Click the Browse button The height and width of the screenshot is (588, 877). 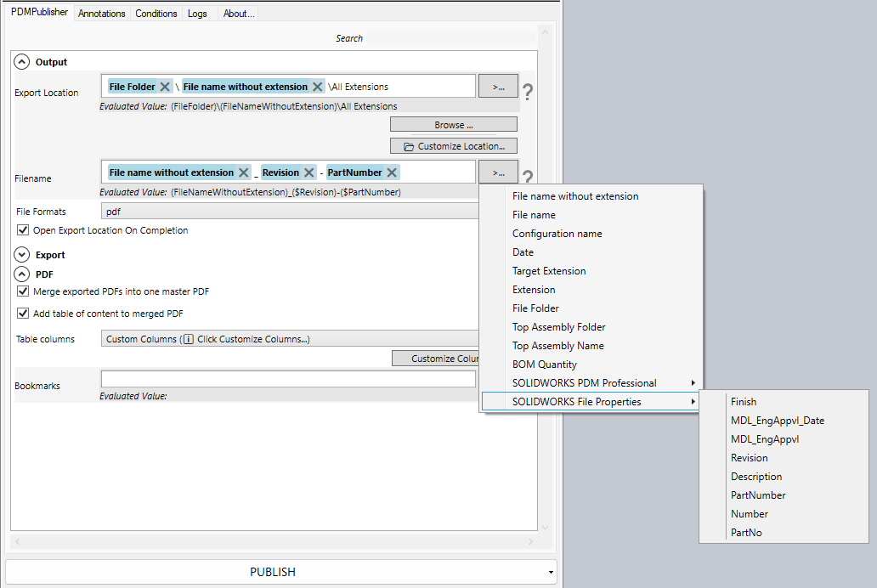click(453, 123)
